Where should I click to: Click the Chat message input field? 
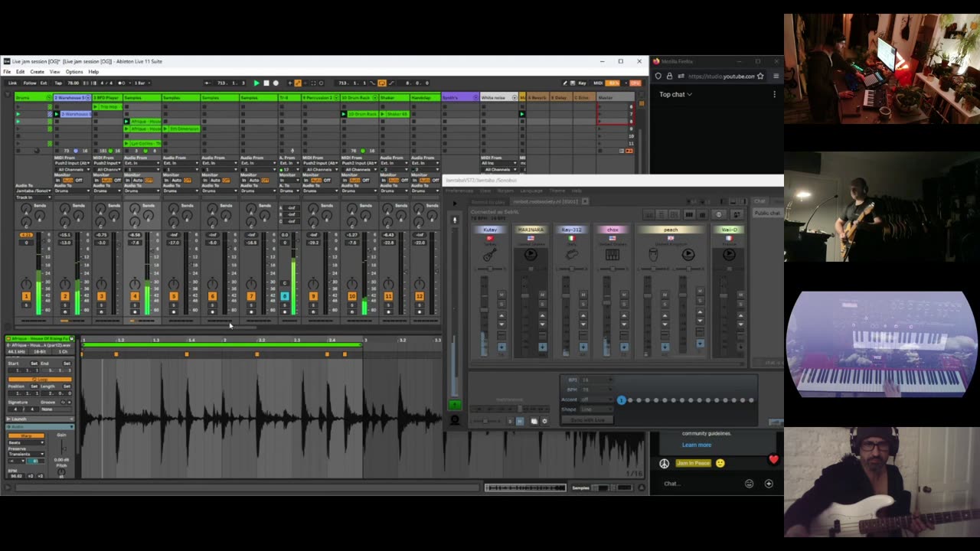(x=701, y=484)
